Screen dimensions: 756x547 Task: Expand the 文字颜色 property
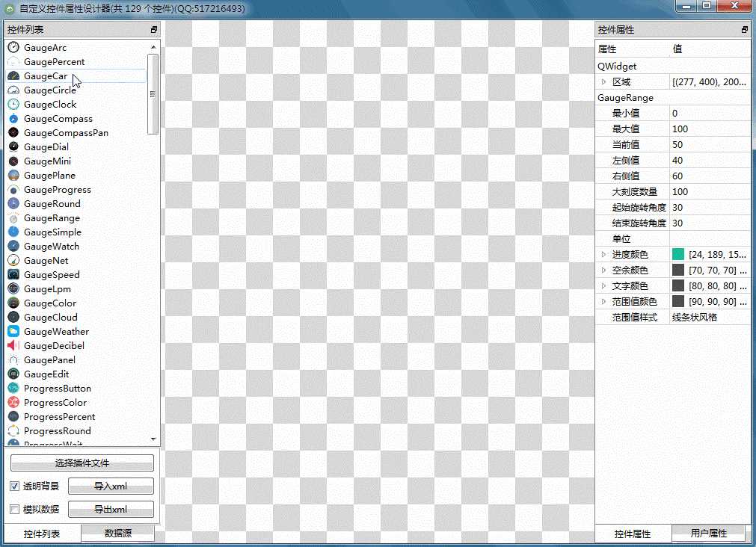(603, 285)
